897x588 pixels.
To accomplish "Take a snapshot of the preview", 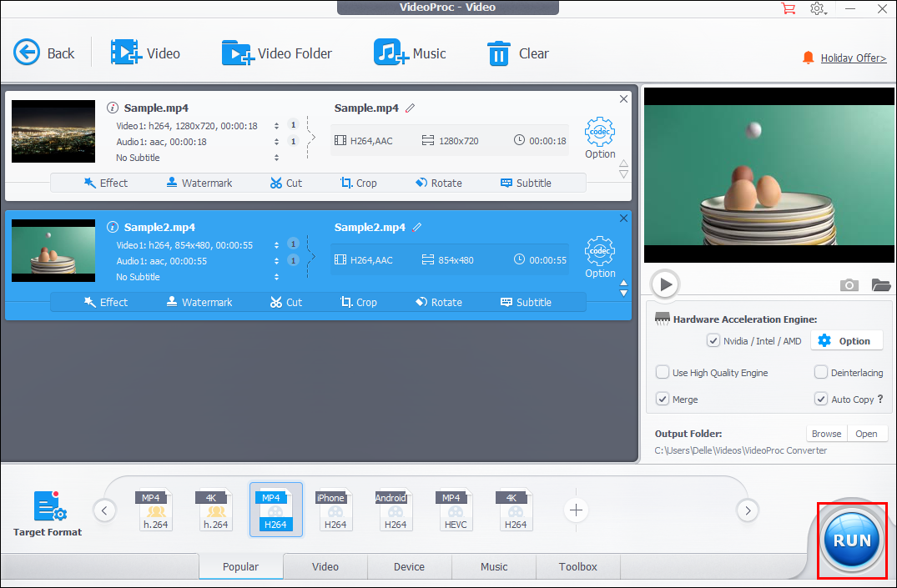I will 849,285.
